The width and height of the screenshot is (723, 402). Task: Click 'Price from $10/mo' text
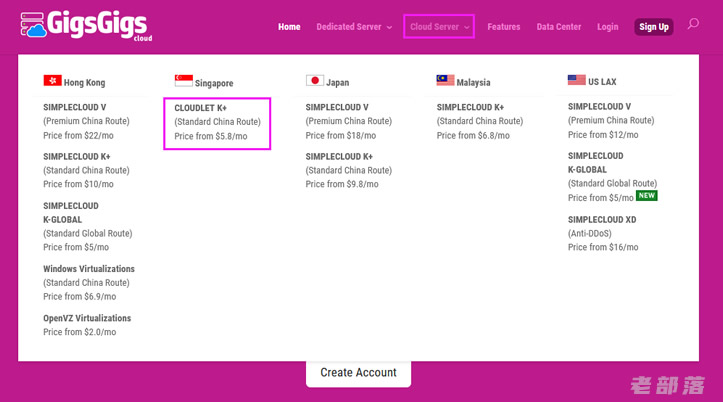(78, 184)
